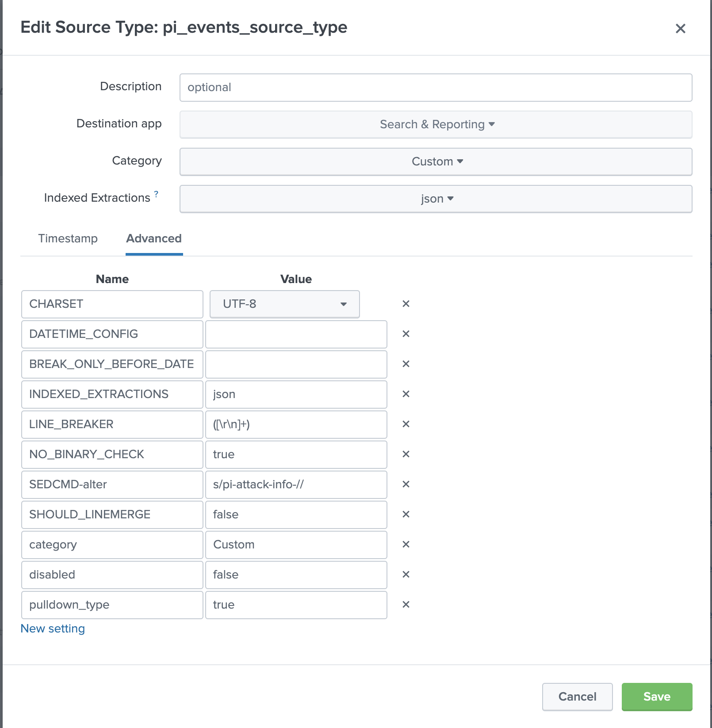
Task: Remove the pulldown_type setting row
Action: [406, 605]
